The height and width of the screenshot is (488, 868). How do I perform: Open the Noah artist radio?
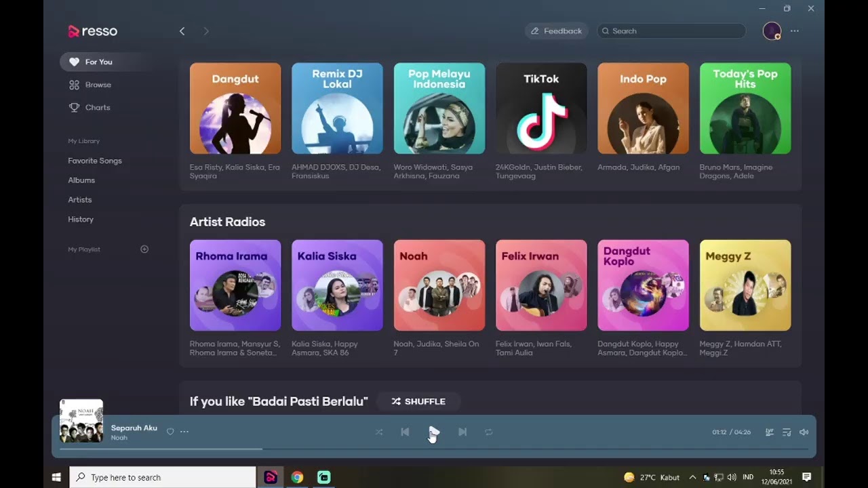[439, 285]
